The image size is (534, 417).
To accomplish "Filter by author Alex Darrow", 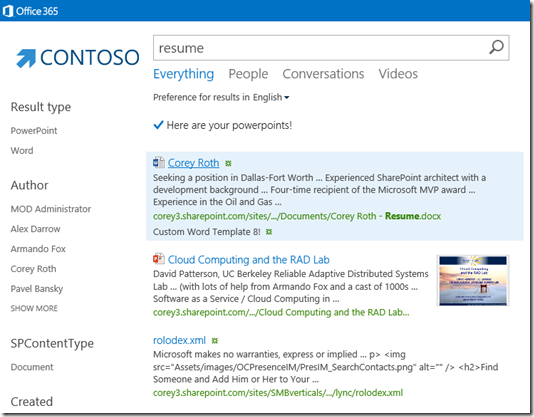I will (35, 229).
